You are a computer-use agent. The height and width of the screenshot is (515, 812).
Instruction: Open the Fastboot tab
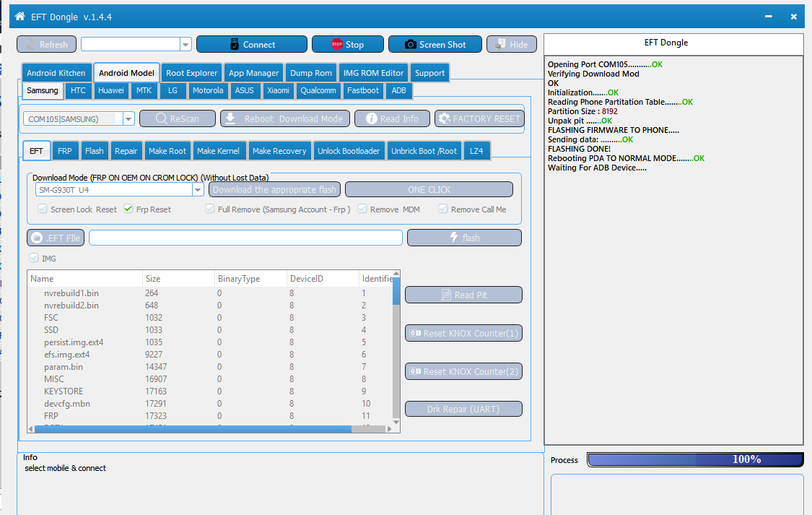click(363, 91)
